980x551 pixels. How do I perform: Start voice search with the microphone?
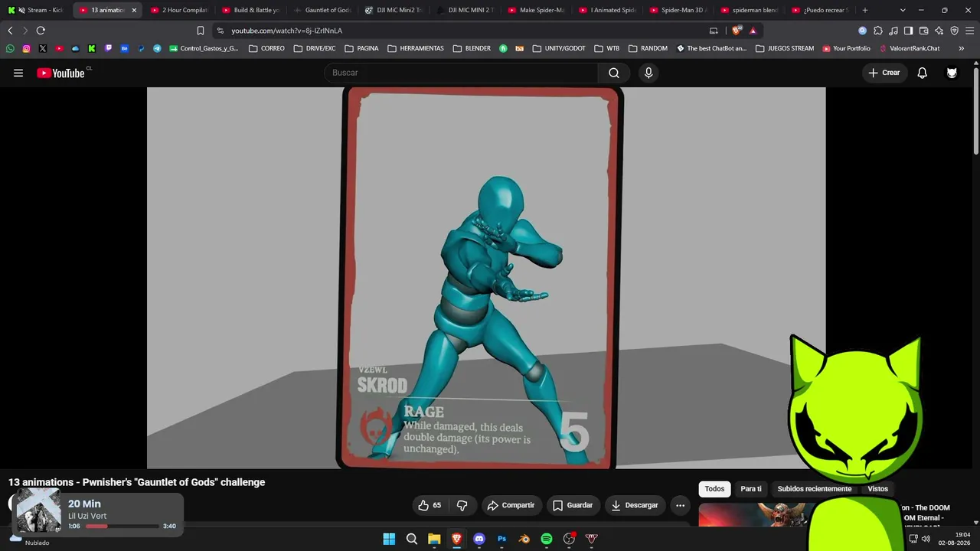648,73
